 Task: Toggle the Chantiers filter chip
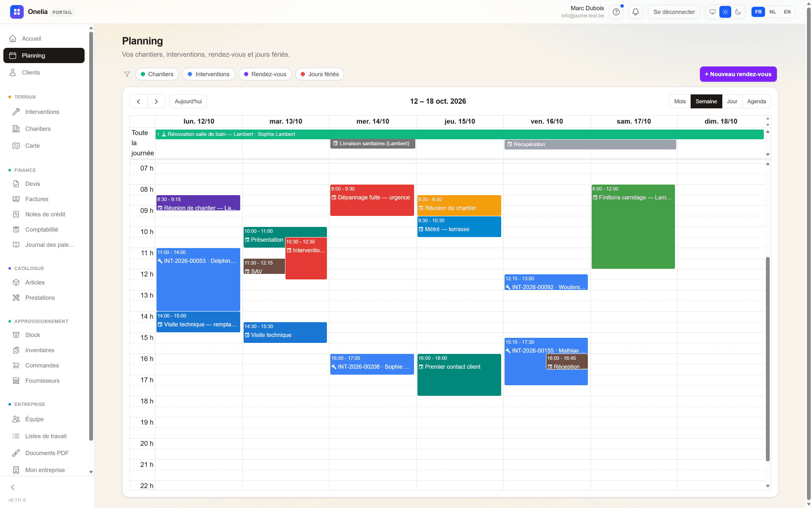click(157, 74)
